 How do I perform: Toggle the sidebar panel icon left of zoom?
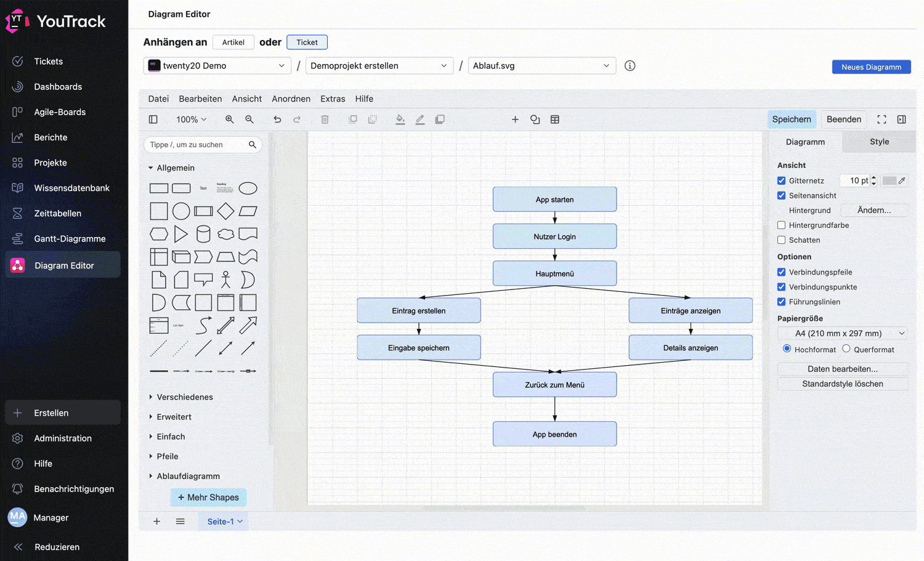[153, 119]
